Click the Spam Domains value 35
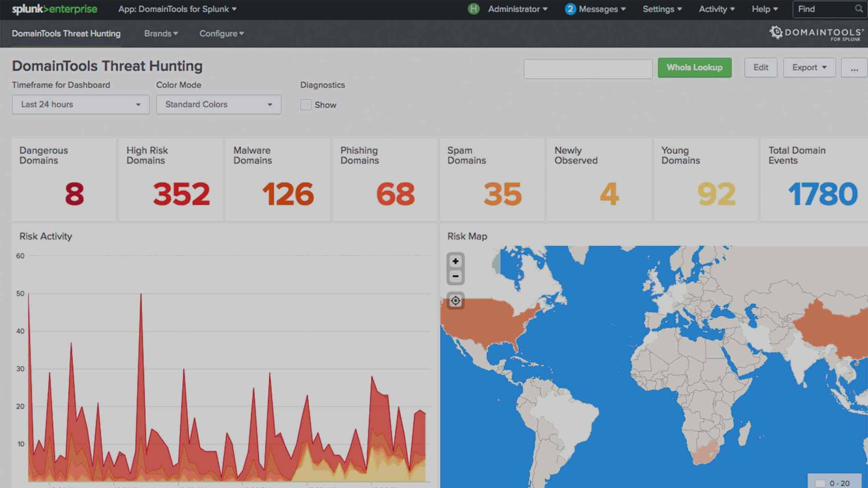 (x=502, y=194)
